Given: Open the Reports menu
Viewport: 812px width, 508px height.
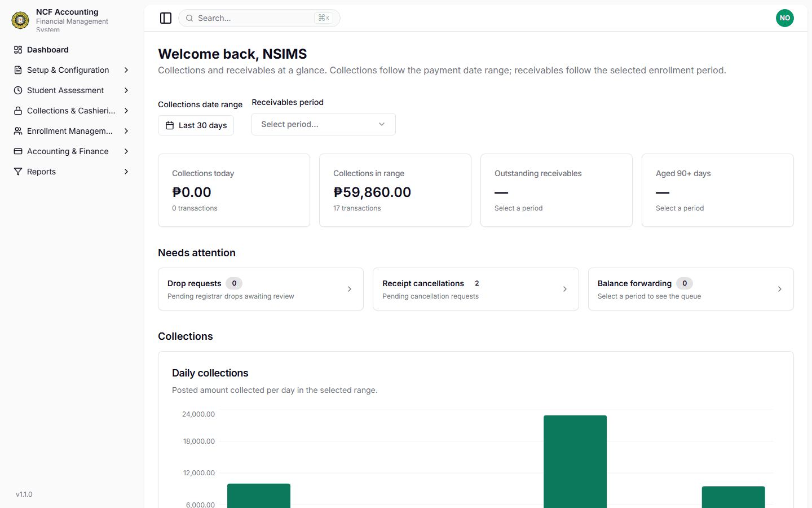Looking at the screenshot, I should point(72,172).
